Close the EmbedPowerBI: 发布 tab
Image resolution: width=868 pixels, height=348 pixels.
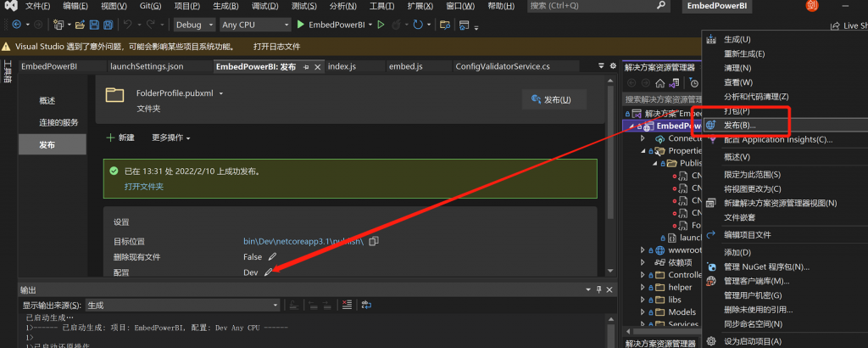tap(318, 67)
